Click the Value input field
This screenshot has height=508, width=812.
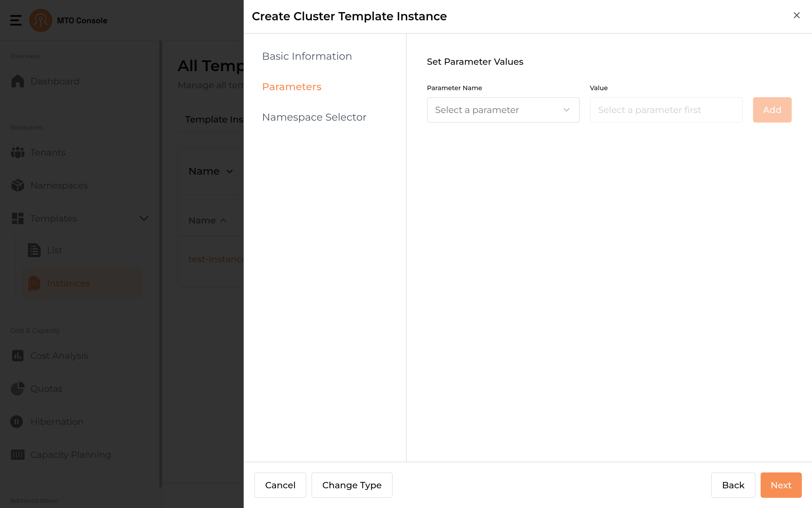(666, 110)
